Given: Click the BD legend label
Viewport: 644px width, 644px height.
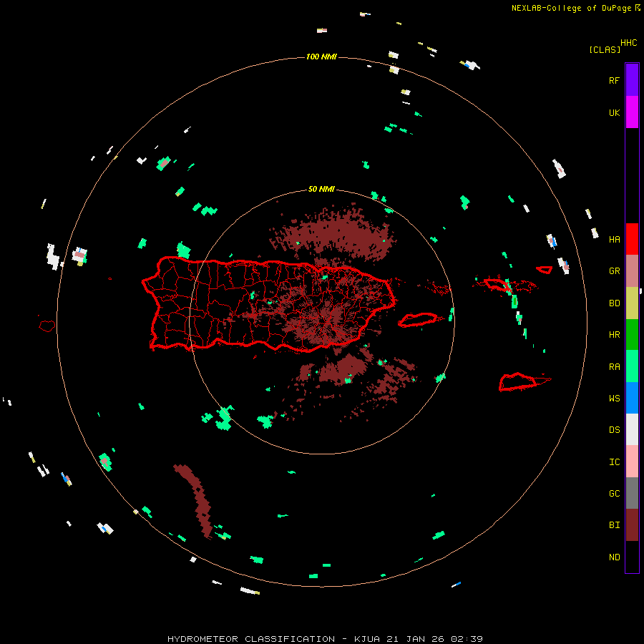Looking at the screenshot, I should (614, 303).
